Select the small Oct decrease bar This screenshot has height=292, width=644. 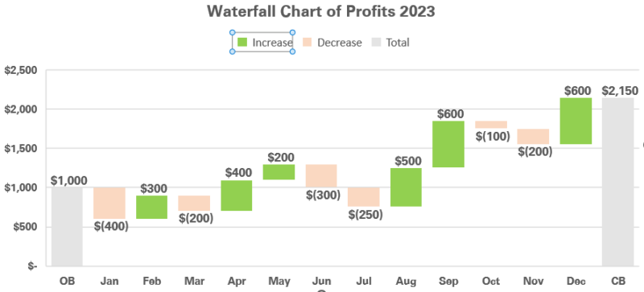click(491, 125)
